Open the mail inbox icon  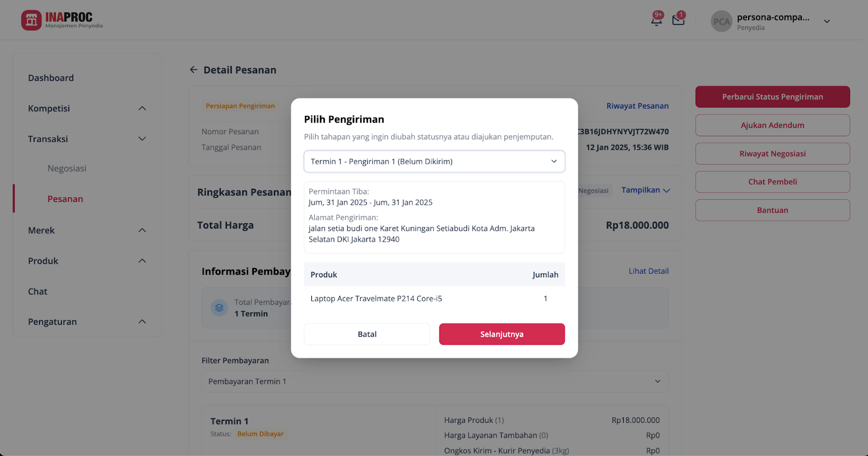point(678,20)
